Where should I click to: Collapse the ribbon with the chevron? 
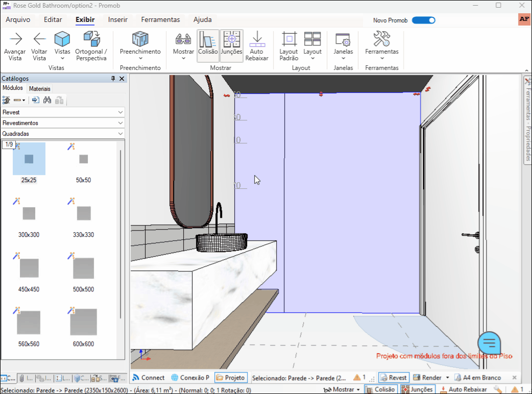coord(526,70)
